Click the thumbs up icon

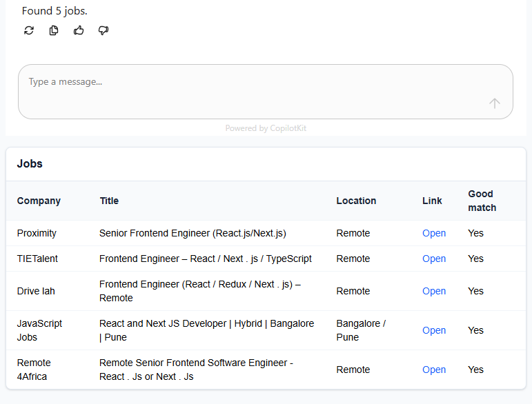tap(79, 30)
